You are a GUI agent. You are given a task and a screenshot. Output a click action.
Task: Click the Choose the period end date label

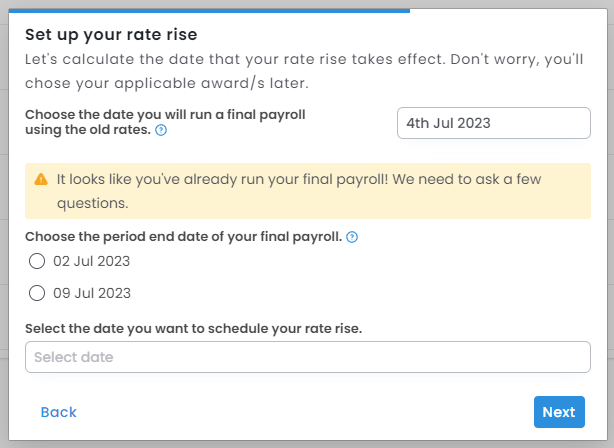point(183,237)
